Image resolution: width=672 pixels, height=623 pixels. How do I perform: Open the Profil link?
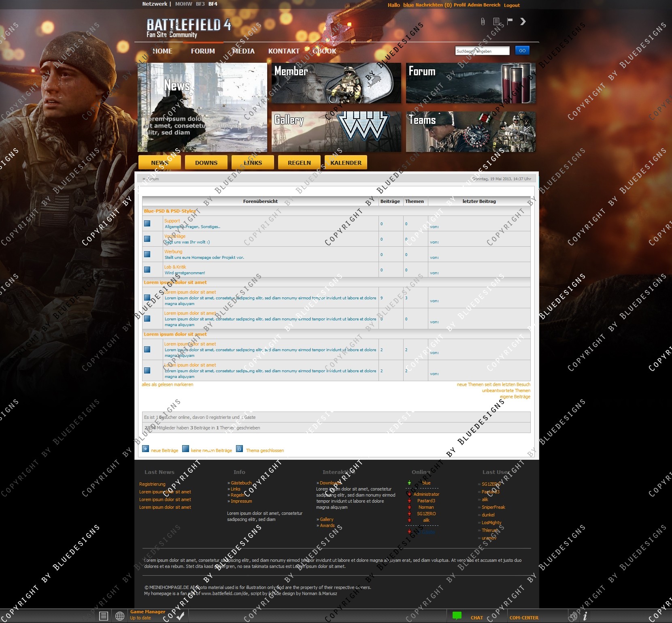coord(459,5)
